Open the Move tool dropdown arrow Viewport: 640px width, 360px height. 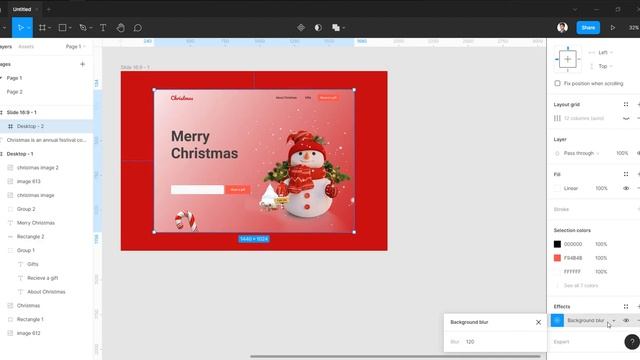tap(29, 28)
